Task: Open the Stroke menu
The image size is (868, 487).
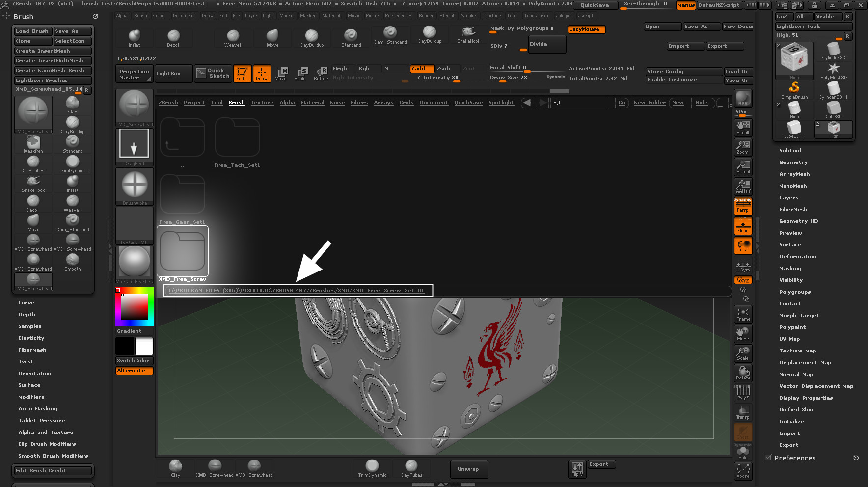Action: point(468,16)
